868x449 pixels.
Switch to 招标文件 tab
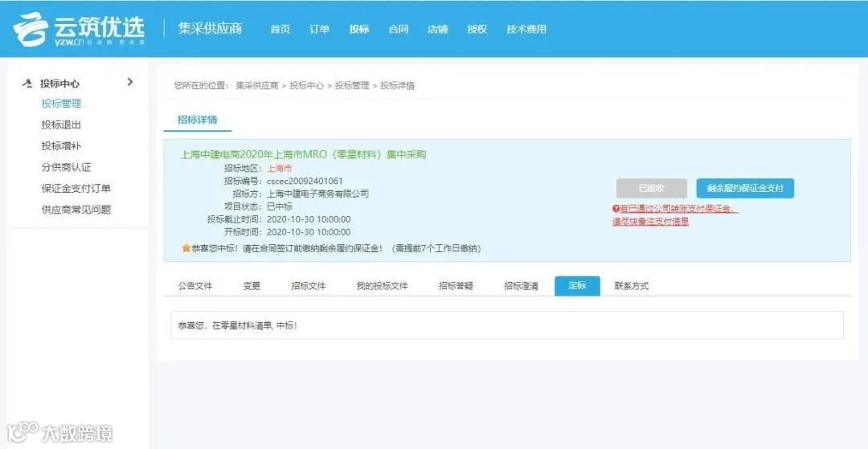[309, 286]
